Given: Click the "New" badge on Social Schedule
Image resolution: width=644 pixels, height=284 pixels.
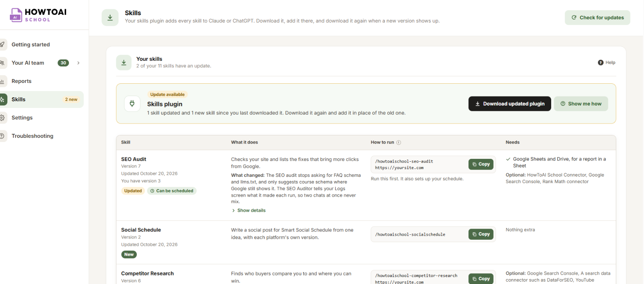Looking at the screenshot, I should tap(129, 254).
